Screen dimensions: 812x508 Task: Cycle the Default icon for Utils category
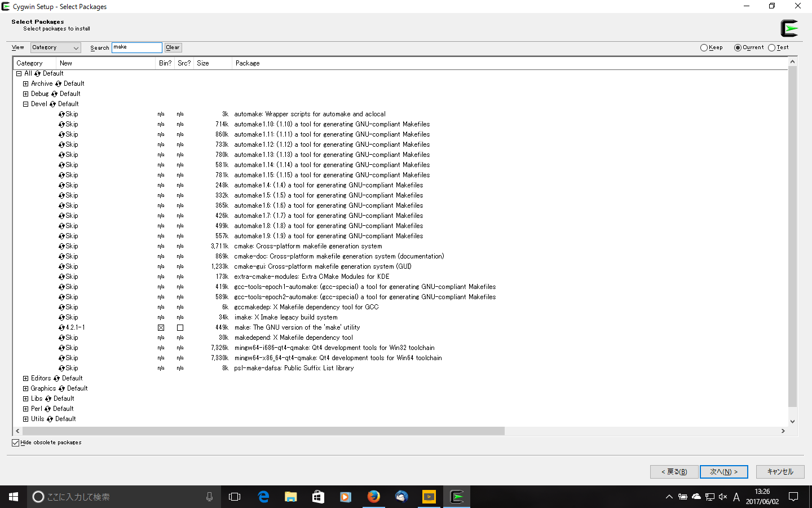[x=50, y=419]
